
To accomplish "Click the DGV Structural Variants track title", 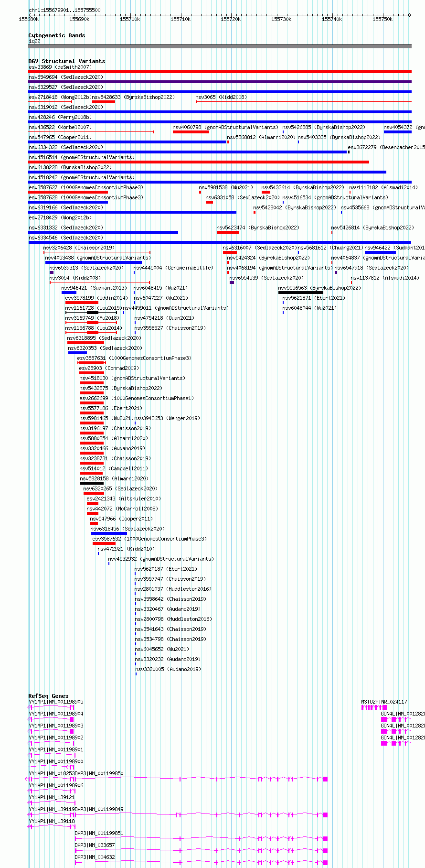I will point(67,61).
